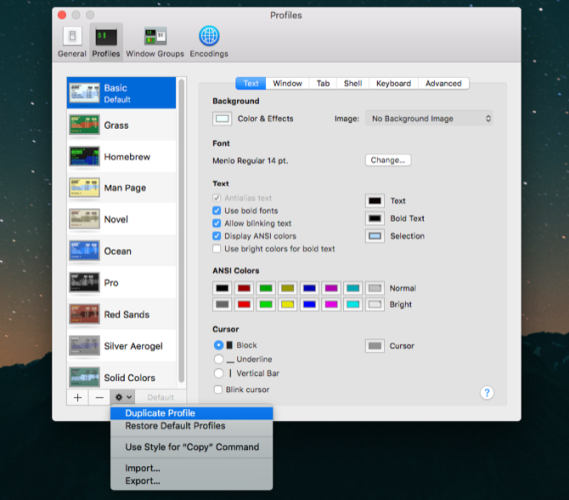Select the Ocean profile
Screen dimensions: 569x500
pyautogui.click(x=122, y=251)
